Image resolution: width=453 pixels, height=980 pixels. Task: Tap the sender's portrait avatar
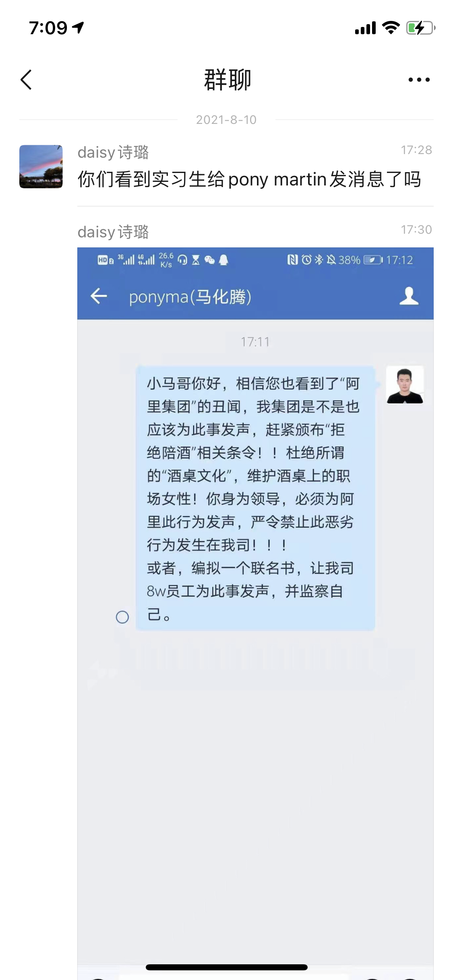[405, 385]
